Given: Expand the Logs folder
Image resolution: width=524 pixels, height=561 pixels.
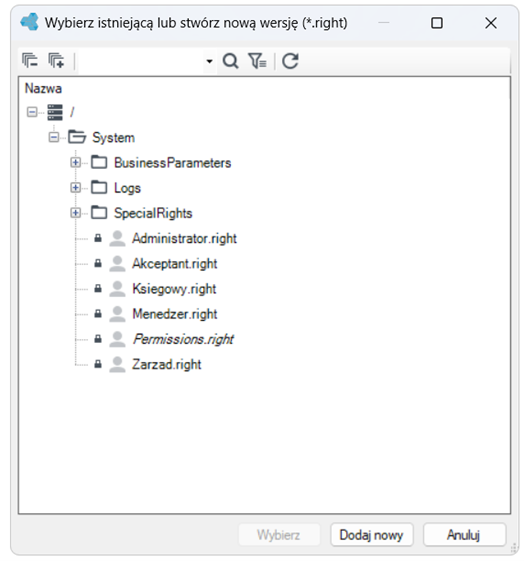Looking at the screenshot, I should click(x=75, y=188).
